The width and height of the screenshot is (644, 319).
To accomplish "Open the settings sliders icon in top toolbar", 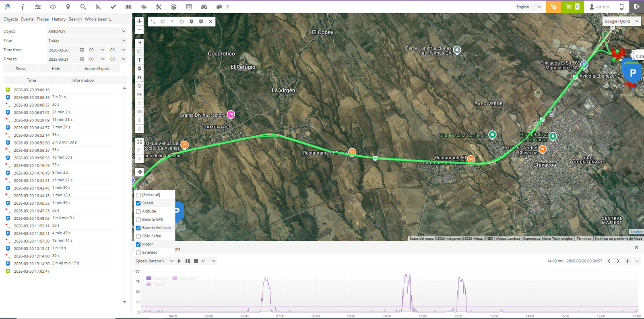I will 37,7.
